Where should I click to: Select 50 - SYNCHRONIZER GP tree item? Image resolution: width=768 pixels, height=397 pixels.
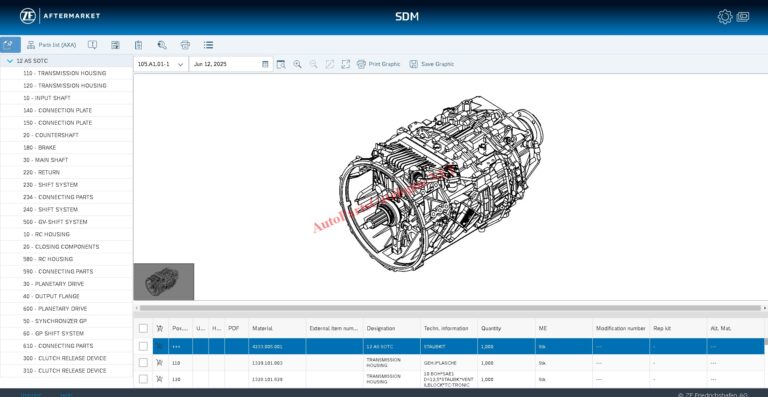click(55, 321)
